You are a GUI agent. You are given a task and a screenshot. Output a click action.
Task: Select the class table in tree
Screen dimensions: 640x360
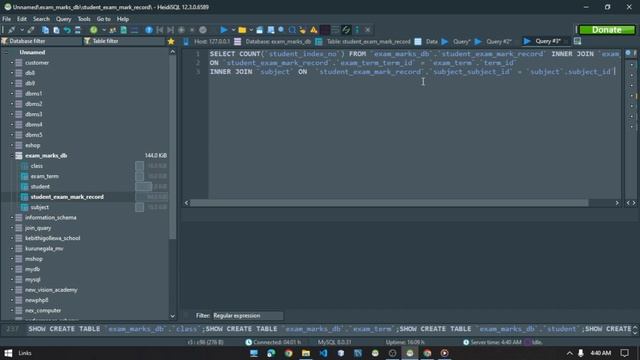36,166
